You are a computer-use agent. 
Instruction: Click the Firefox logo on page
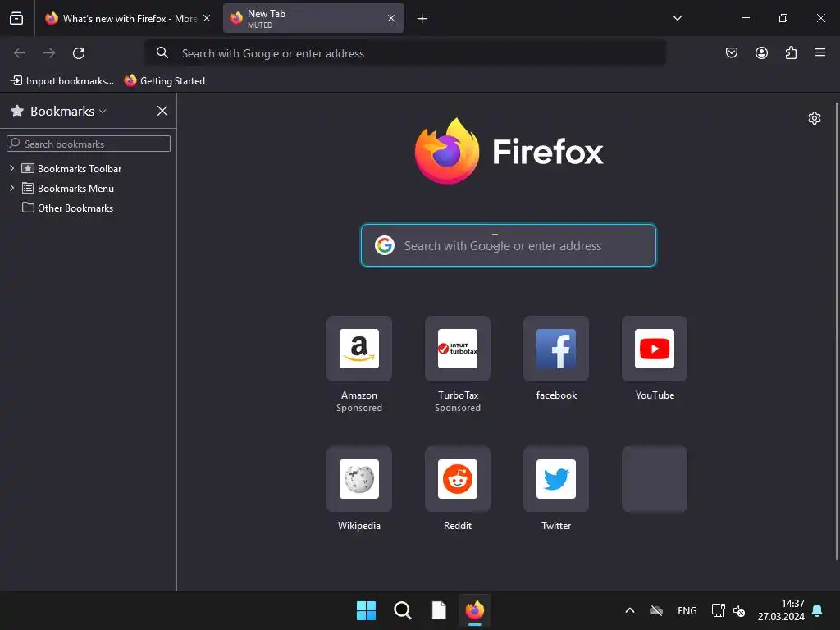coord(509,152)
